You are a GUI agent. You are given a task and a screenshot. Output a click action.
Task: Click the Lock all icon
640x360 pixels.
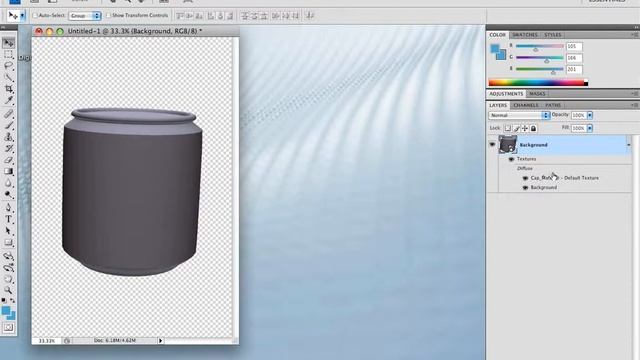(x=533, y=128)
